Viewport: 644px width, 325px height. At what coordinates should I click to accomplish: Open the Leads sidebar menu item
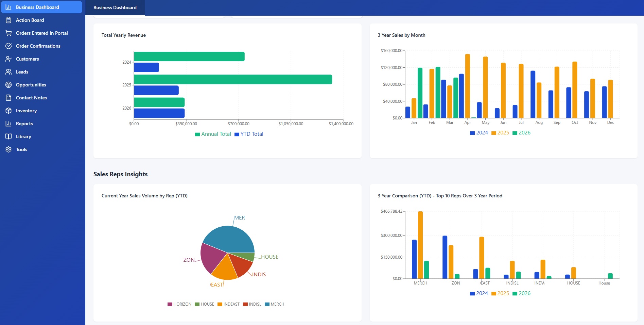(x=22, y=72)
